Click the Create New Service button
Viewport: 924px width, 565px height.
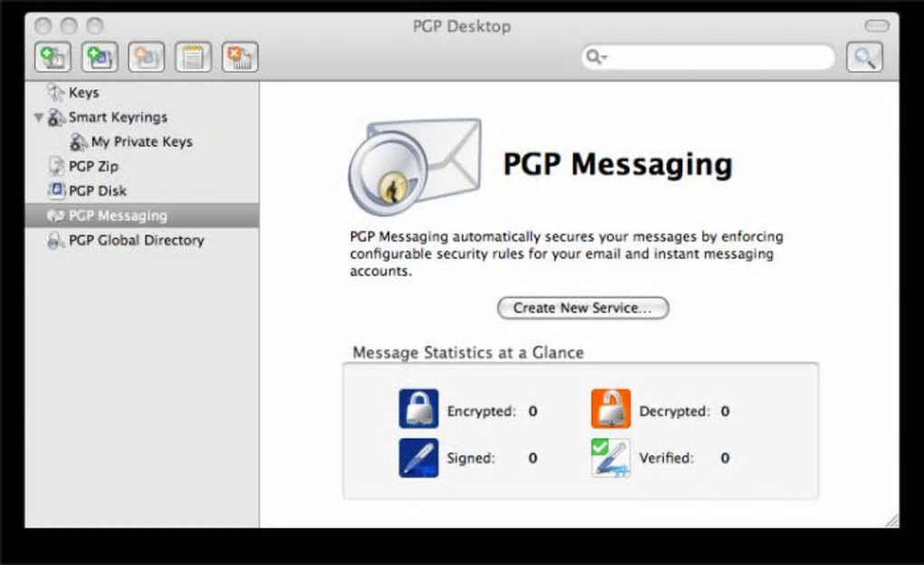click(x=582, y=308)
